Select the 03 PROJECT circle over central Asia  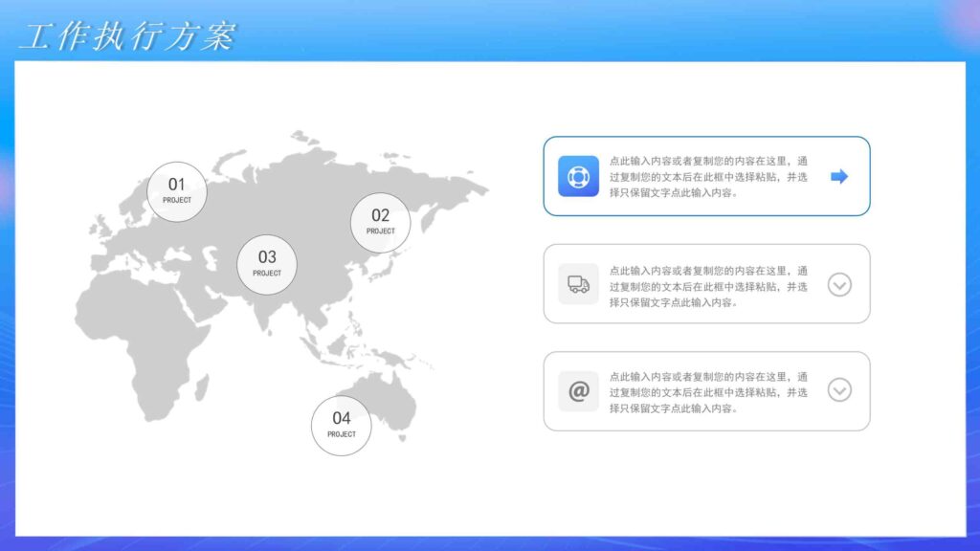click(267, 264)
